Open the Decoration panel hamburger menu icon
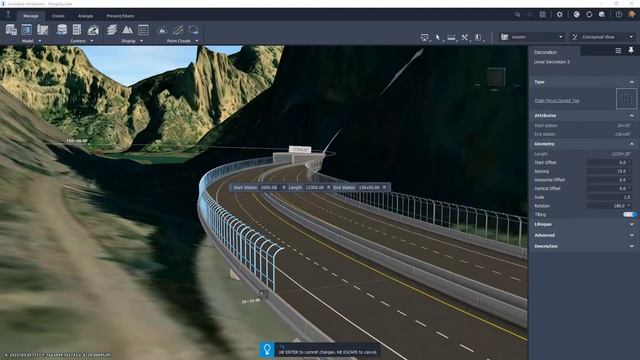640x360 pixels. (618, 50)
